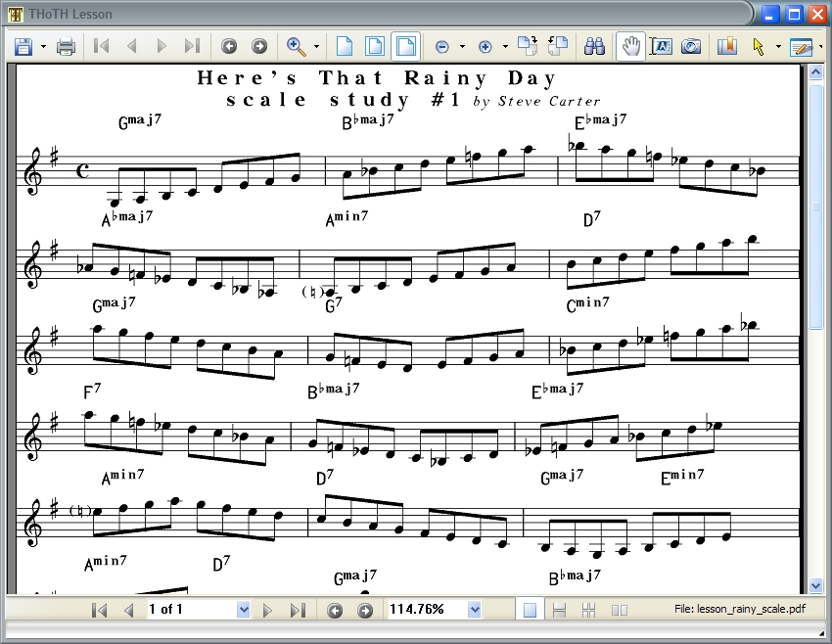The height and width of the screenshot is (644, 832).
Task: Click the 'by Steve Carter' credit text
Action: click(x=536, y=102)
